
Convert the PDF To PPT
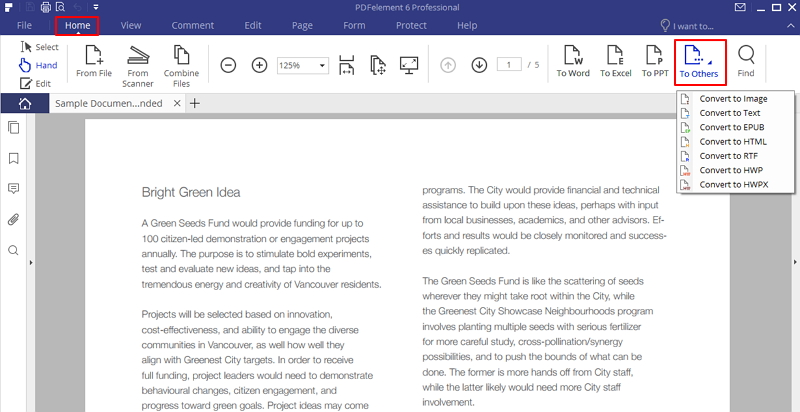pyautogui.click(x=655, y=62)
